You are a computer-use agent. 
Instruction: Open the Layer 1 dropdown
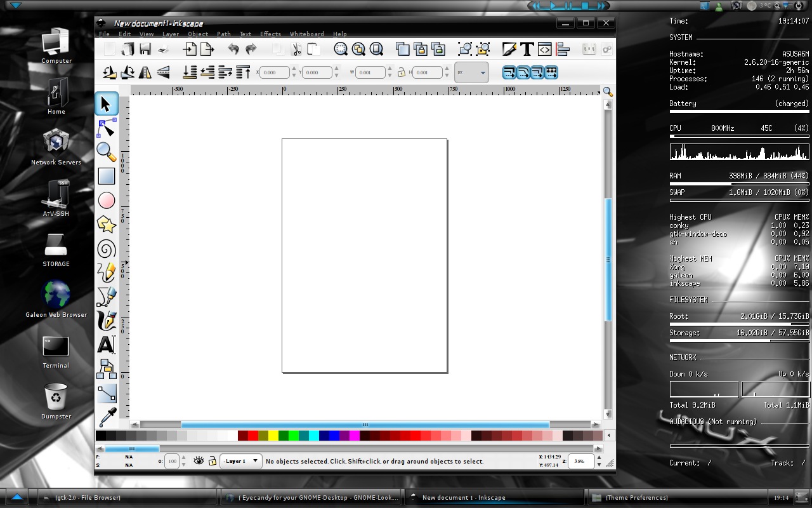point(241,461)
